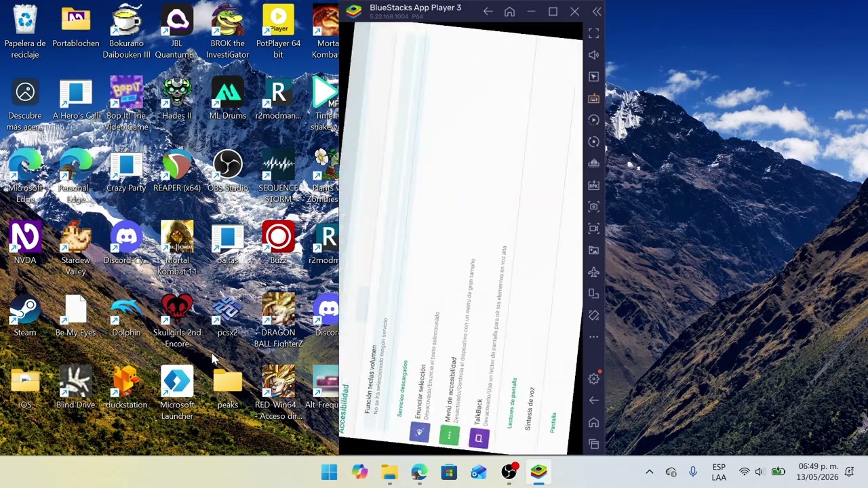
Task: Open BlueStacks media folder icon
Action: 593,250
